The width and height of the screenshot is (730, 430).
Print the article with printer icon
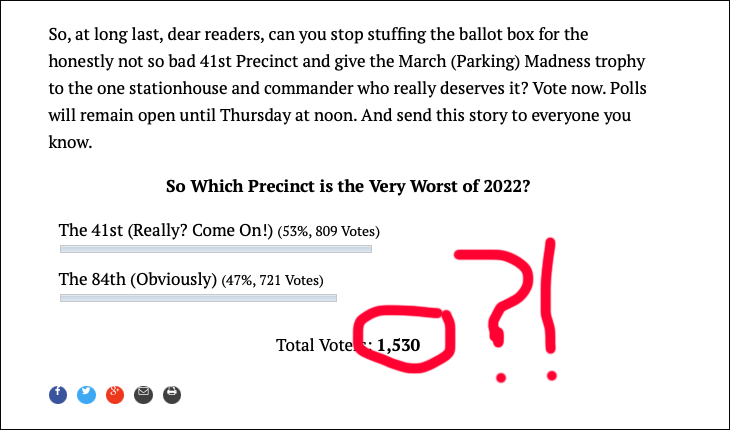pyautogui.click(x=172, y=394)
